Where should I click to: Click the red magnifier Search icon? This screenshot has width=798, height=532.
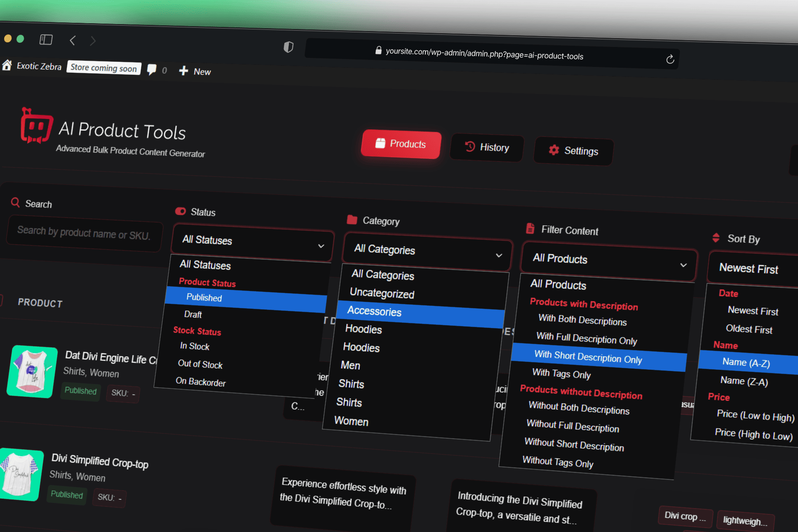coord(15,202)
